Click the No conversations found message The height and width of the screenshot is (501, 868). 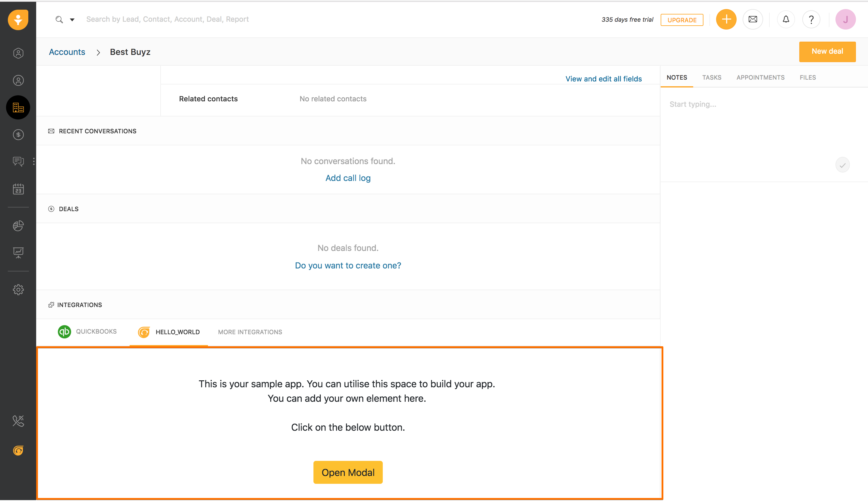point(348,161)
